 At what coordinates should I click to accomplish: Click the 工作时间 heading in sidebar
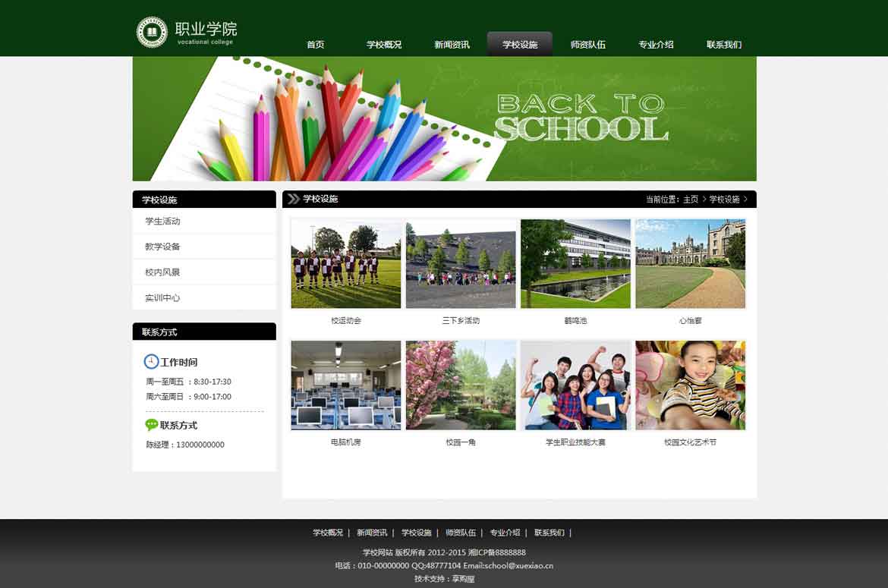tap(178, 362)
